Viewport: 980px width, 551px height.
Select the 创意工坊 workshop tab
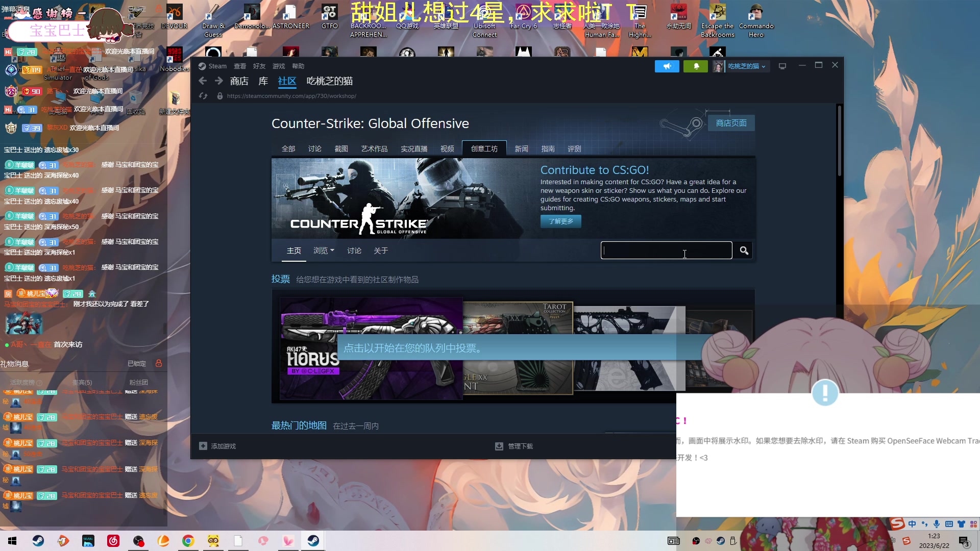click(484, 148)
